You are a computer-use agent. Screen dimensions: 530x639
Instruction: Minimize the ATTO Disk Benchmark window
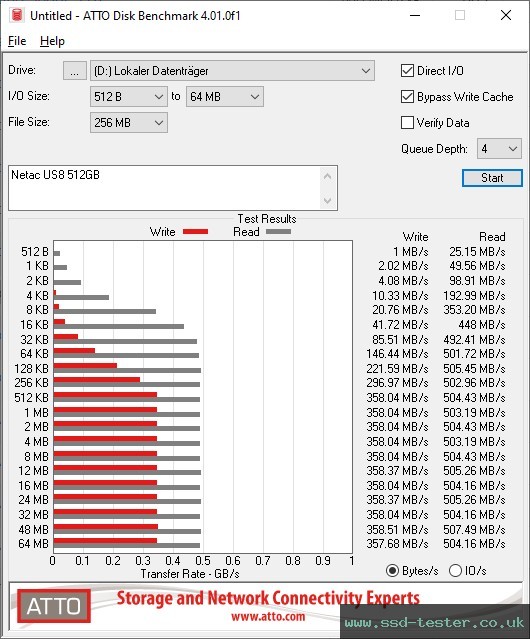415,15
